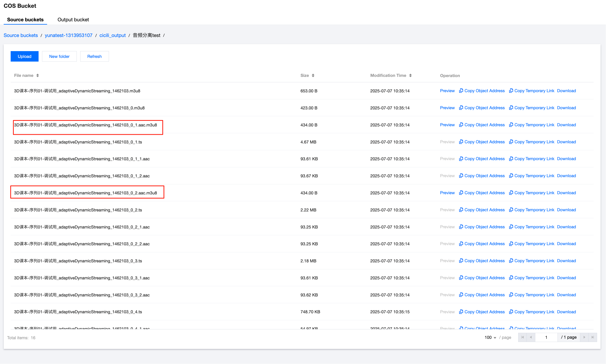Sort by Size column arrows
The height and width of the screenshot is (364, 606).
click(313, 76)
